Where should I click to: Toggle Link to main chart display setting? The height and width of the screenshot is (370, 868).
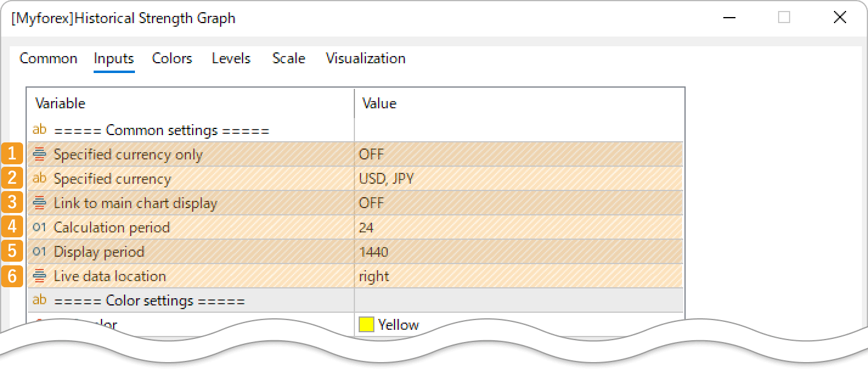pyautogui.click(x=425, y=203)
